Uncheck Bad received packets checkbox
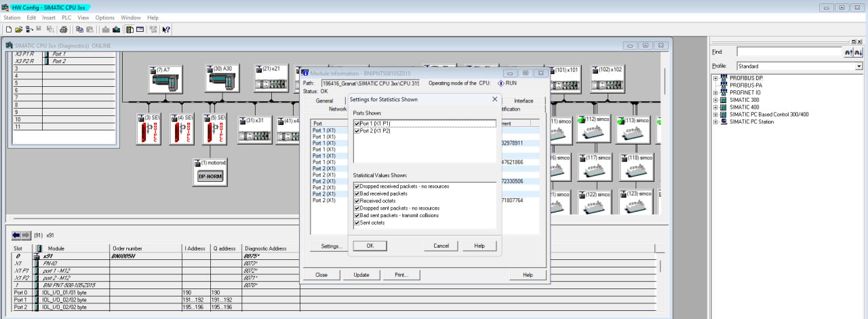 tap(357, 193)
